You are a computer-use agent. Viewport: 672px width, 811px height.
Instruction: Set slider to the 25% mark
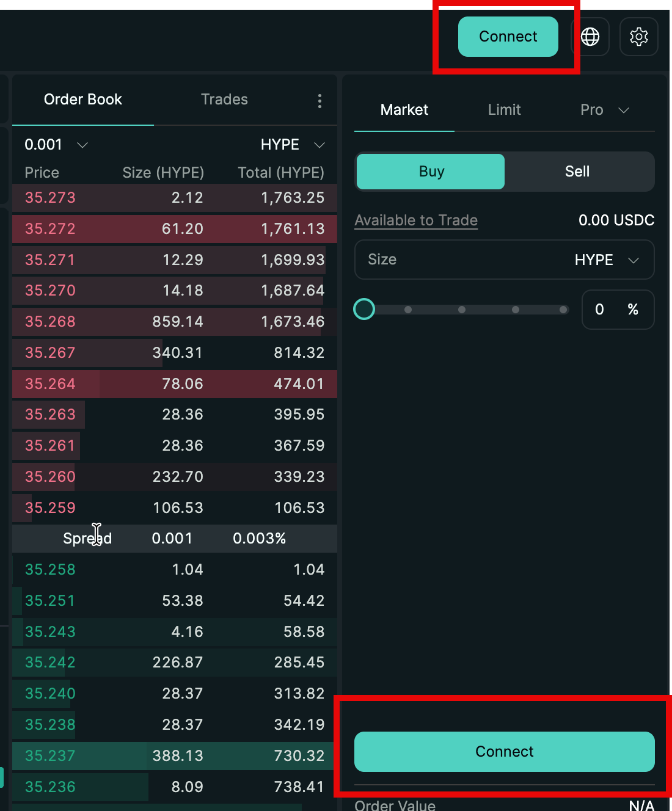[408, 310]
